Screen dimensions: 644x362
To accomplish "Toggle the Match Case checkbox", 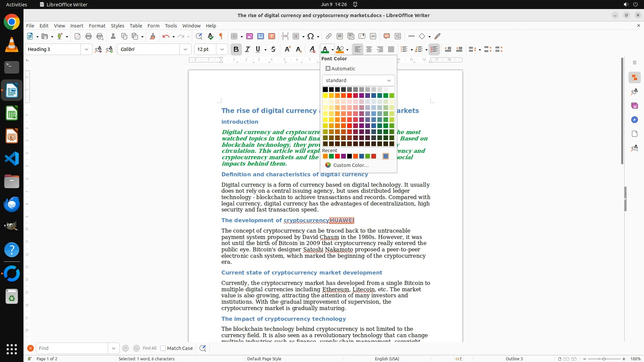I will [x=163, y=348].
